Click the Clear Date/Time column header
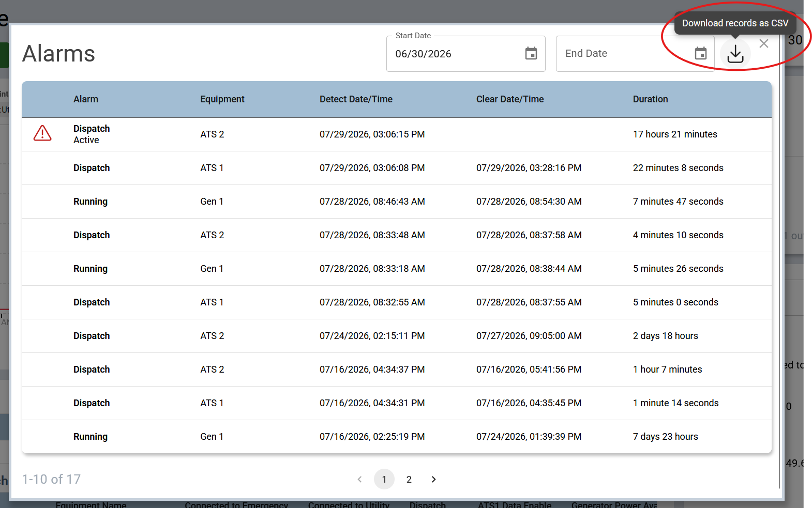Screen dimensions: 812x508 tap(510, 99)
